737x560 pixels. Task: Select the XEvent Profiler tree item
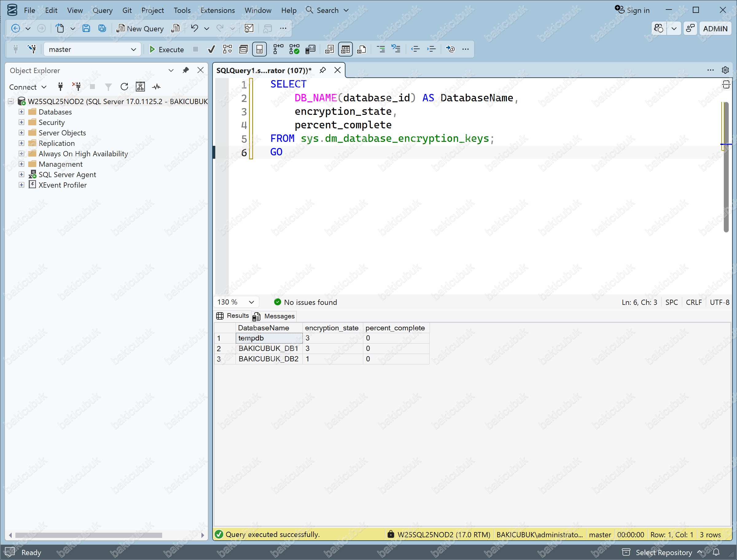tap(62, 185)
